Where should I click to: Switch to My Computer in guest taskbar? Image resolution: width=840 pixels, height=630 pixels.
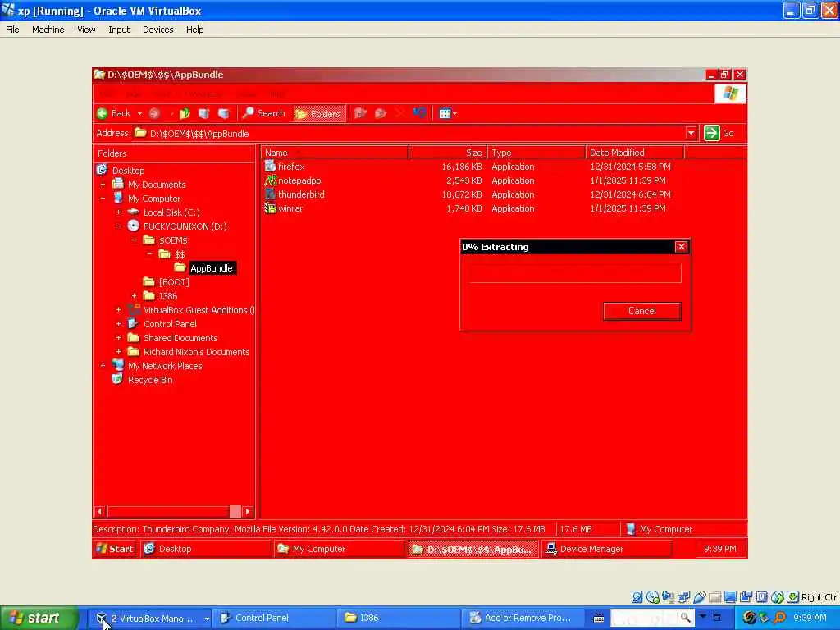(x=339, y=549)
